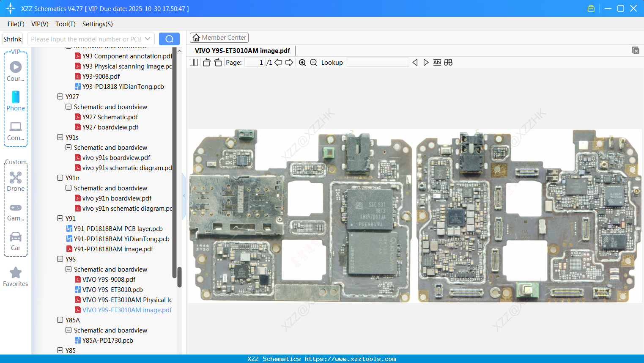The height and width of the screenshot is (363, 644).
Task: Toggle the two-page split view
Action: pyautogui.click(x=194, y=62)
